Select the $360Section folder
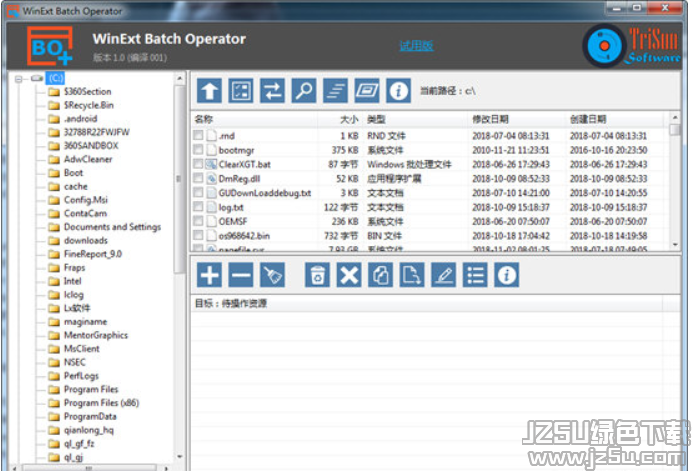 (87, 92)
